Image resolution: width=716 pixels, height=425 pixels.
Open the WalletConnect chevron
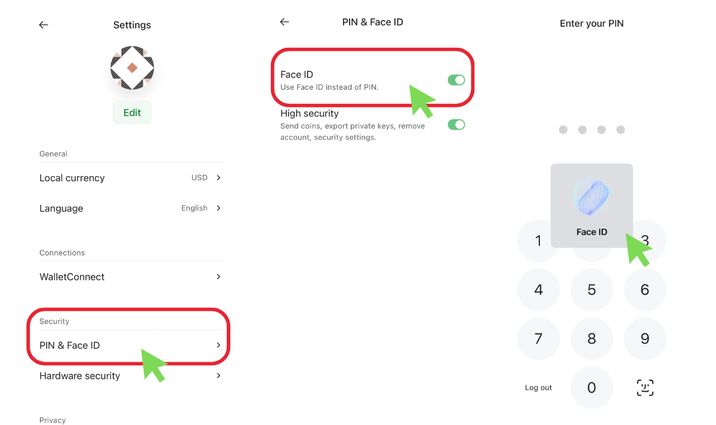click(x=218, y=277)
